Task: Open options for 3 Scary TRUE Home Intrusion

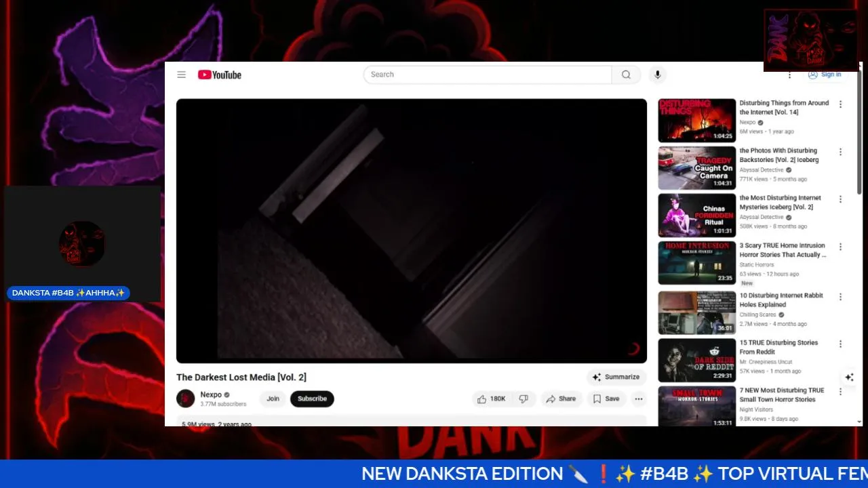Action: pyautogui.click(x=840, y=247)
